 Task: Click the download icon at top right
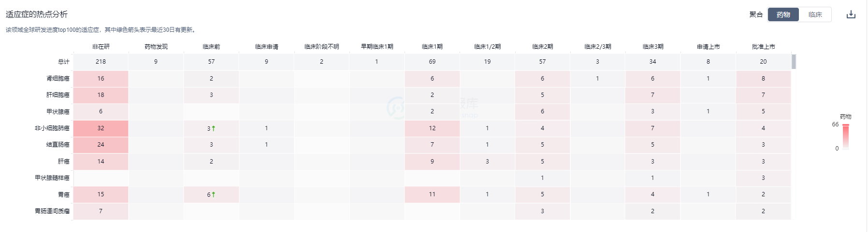pyautogui.click(x=851, y=14)
